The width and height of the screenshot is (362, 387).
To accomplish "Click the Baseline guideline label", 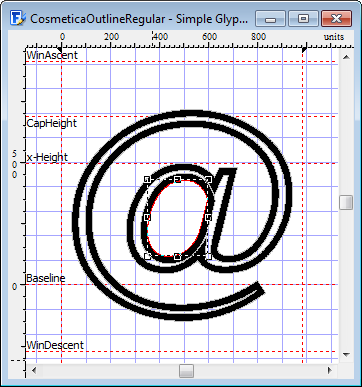I will [x=46, y=278].
